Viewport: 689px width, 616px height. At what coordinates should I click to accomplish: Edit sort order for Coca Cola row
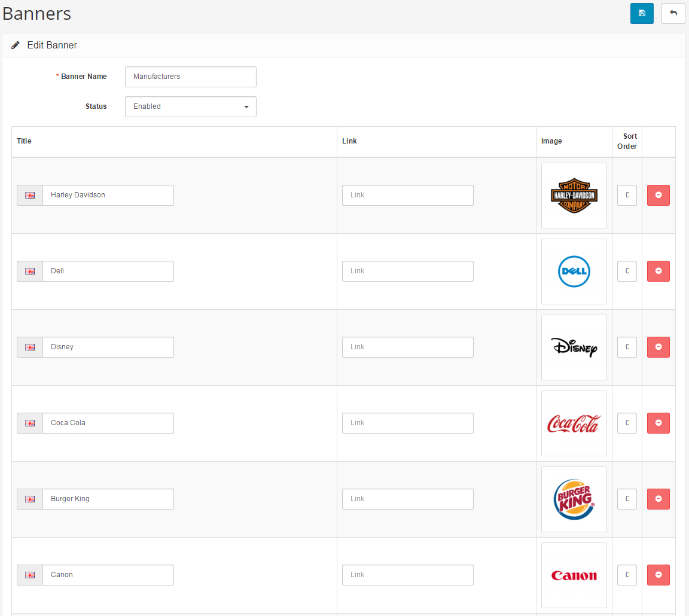click(627, 423)
